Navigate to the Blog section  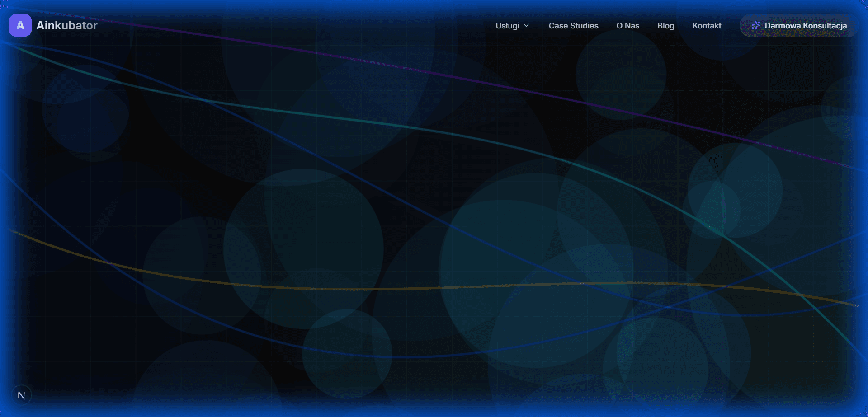pyautogui.click(x=665, y=26)
